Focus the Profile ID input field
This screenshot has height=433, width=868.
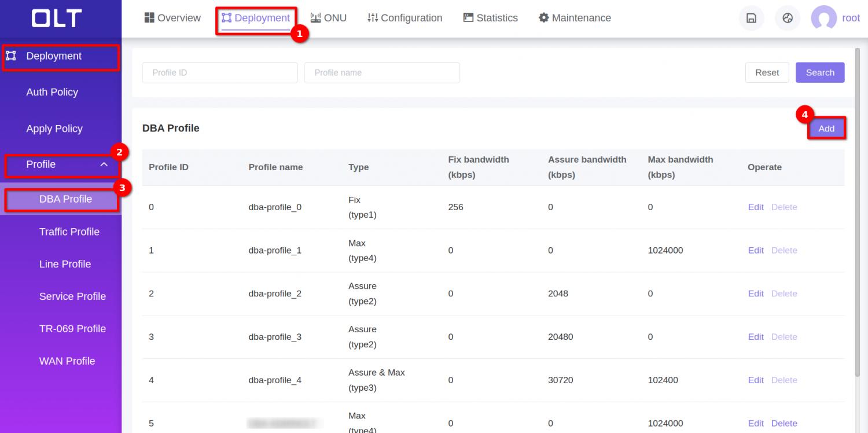219,72
